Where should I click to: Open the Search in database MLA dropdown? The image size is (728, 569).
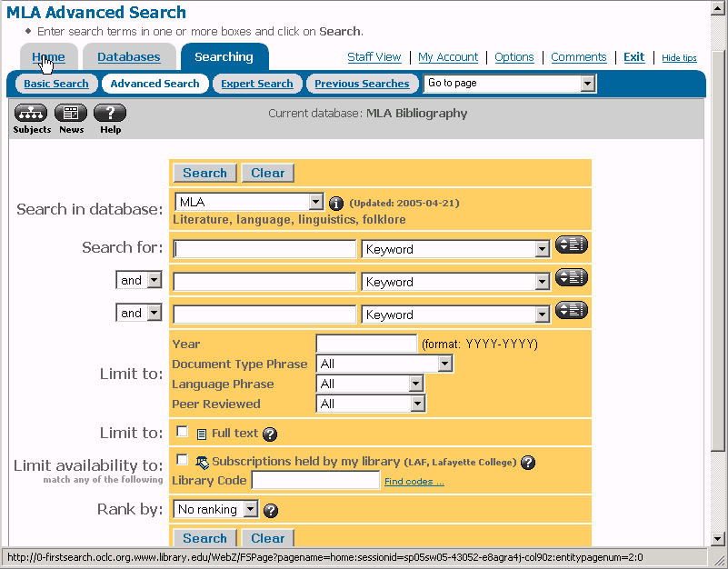pos(249,202)
